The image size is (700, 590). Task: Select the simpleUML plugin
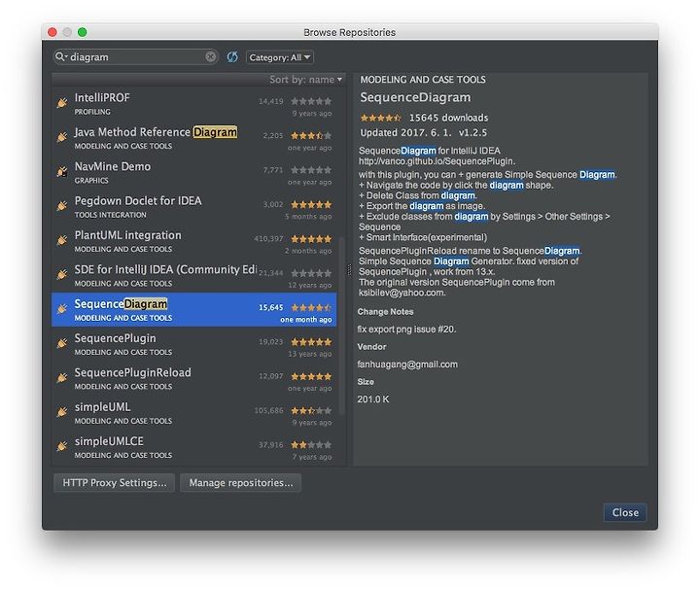coord(194,413)
